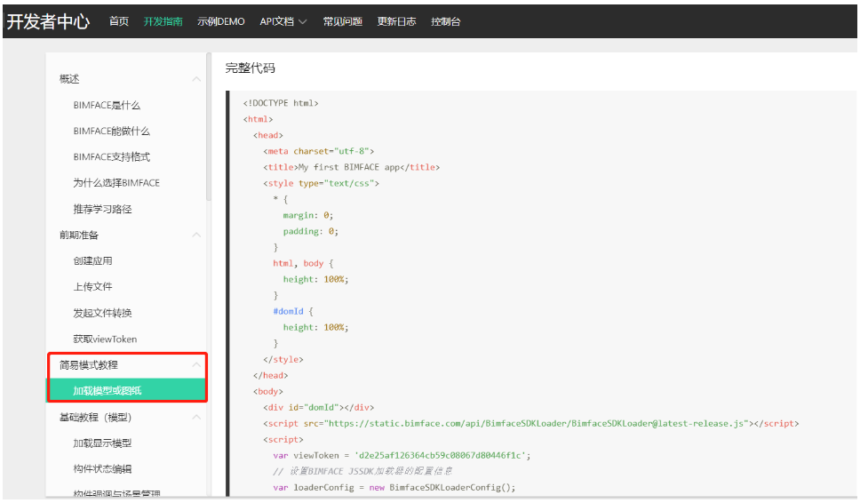Click the div id="domId" code line
Viewport: 868px width, 503px height.
[319, 408]
